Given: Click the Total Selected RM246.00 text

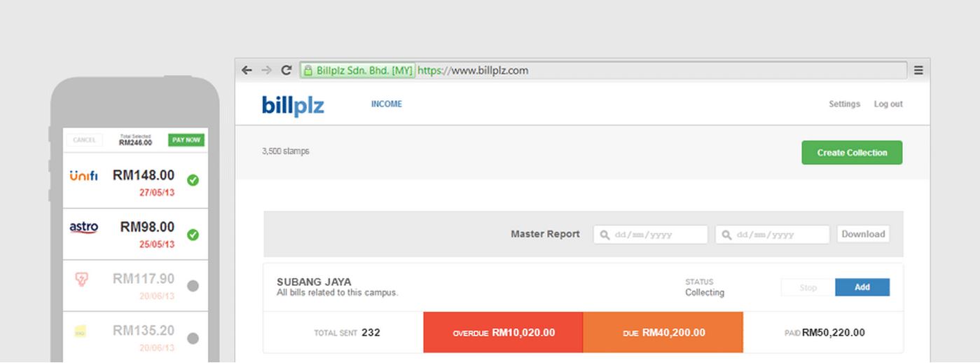Looking at the screenshot, I should click(135, 140).
